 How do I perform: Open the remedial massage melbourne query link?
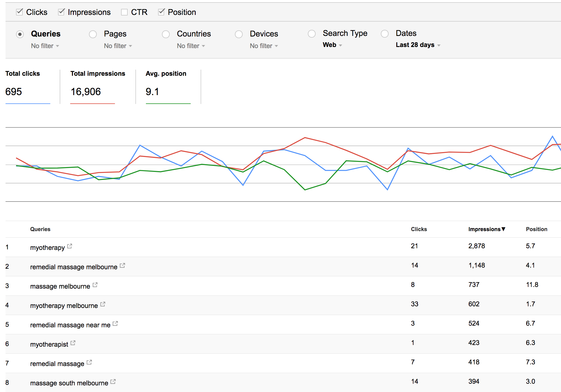pos(74,267)
